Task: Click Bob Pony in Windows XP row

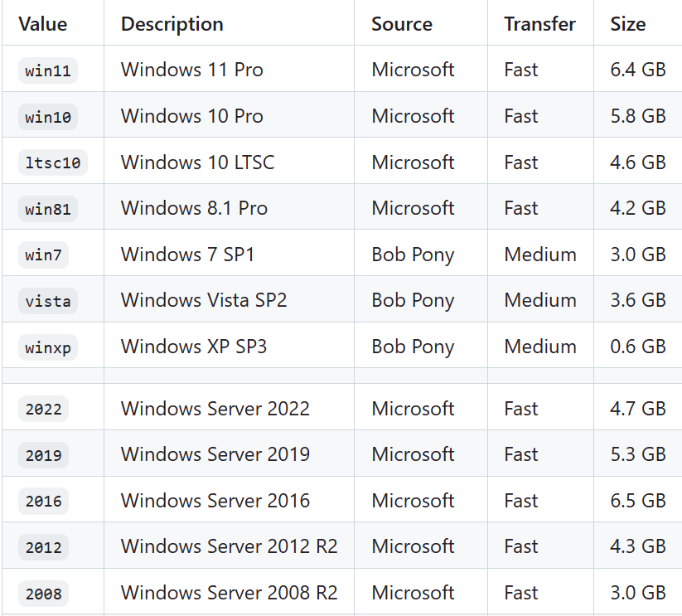Action: (413, 347)
